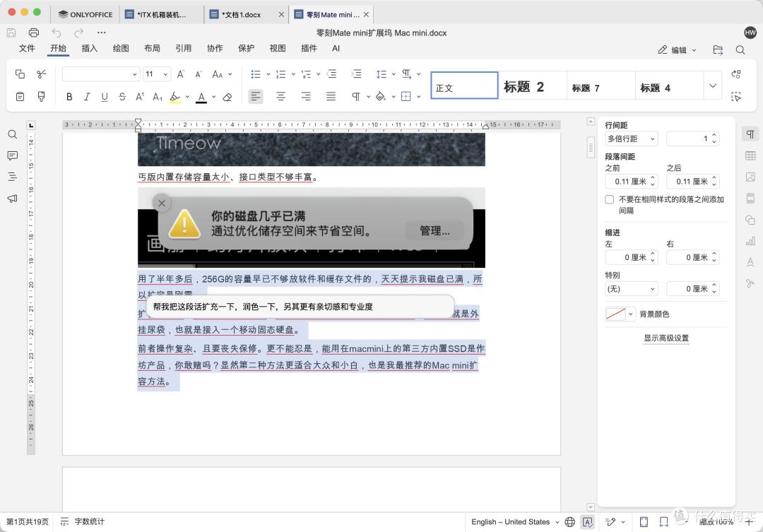763x532 pixels.
Task: Open the Headings navigation panel icon
Action: 13,177
